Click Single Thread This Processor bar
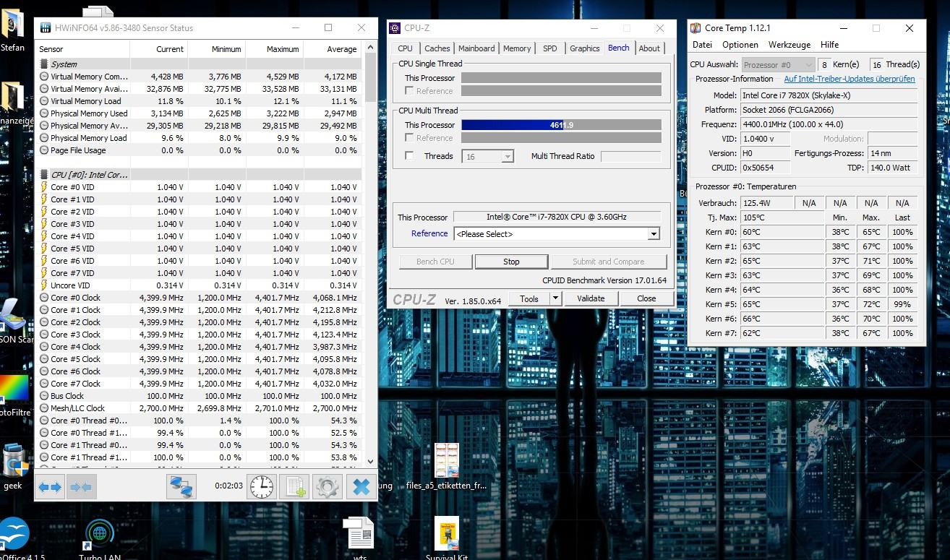The width and height of the screenshot is (950, 560). 561,78
